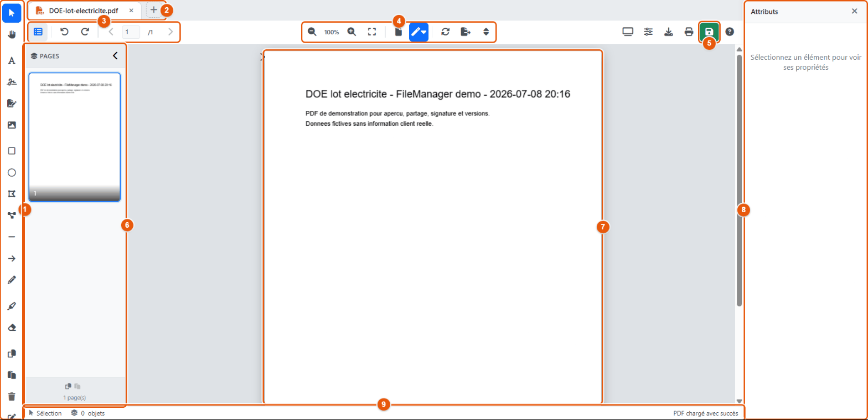Click the 100% zoom level text
868x420 pixels.
point(332,33)
